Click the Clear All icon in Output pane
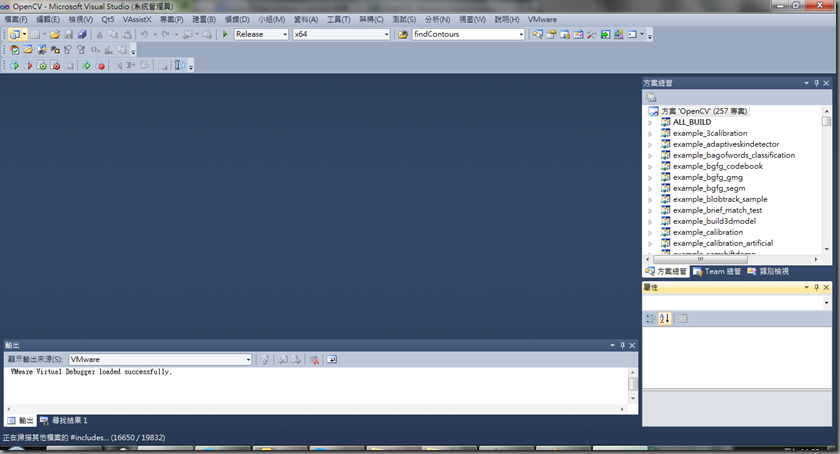Screen dimensions: 840x454 click(314, 360)
